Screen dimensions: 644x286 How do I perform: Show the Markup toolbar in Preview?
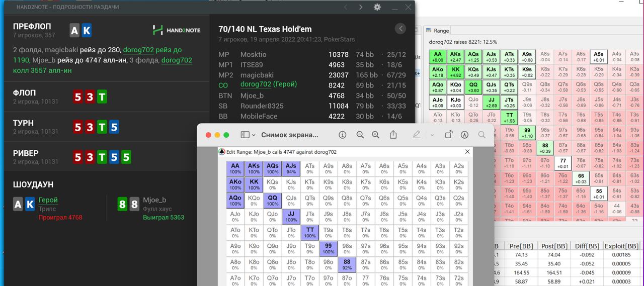pos(465,135)
